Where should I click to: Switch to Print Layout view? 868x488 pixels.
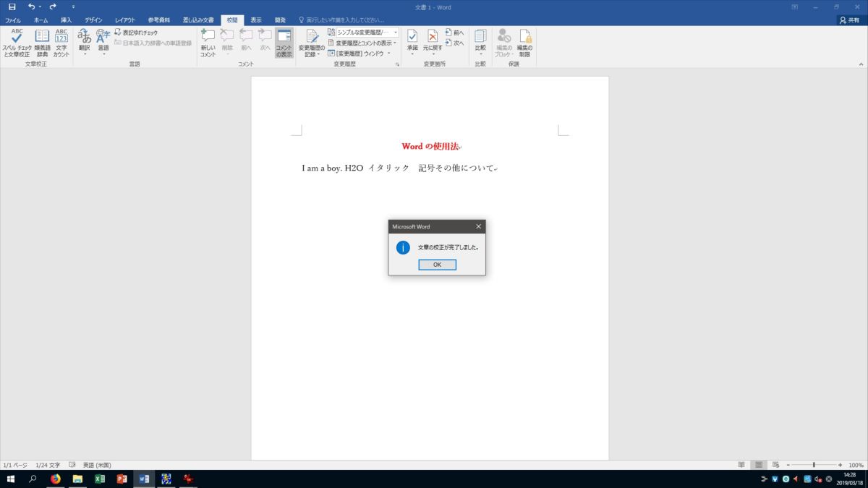(x=759, y=465)
